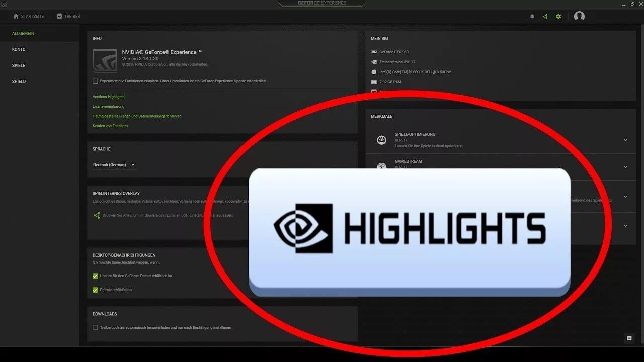This screenshot has height=362, width=644.
Task: Click the 'MERKMALE' heading
Action: click(382, 116)
